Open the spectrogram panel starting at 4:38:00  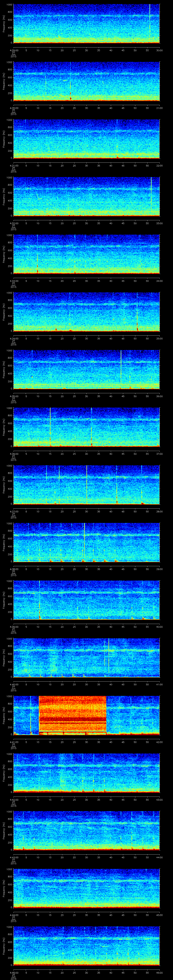[86, 542]
